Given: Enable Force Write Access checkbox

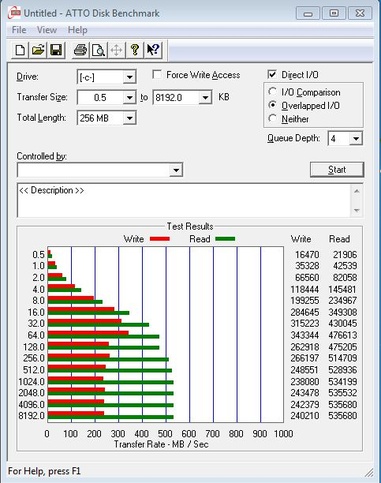Looking at the screenshot, I should click(157, 74).
